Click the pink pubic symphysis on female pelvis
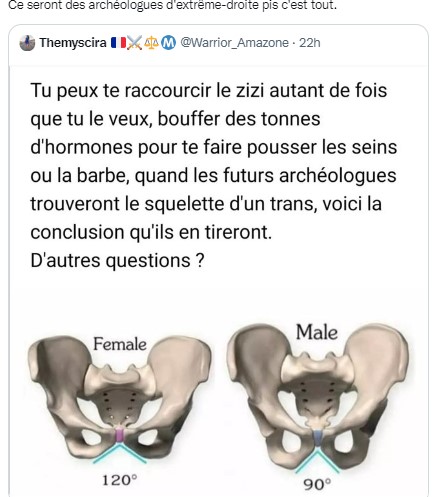This screenshot has height=497, width=441. pyautogui.click(x=119, y=436)
